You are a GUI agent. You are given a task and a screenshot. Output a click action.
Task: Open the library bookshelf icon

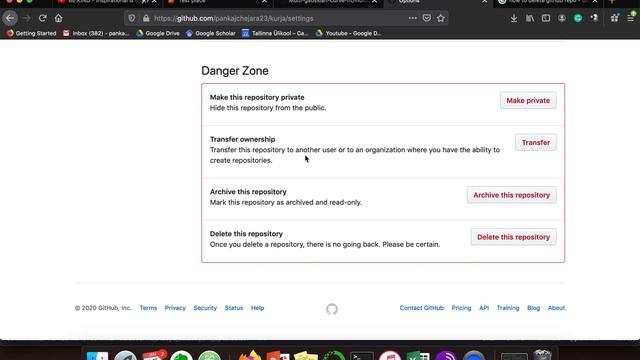tap(530, 18)
